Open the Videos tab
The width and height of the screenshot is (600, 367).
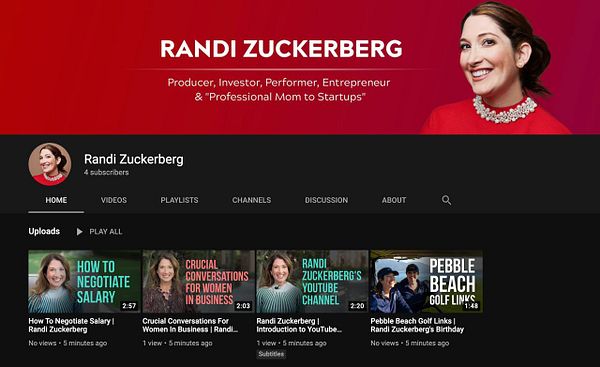point(114,200)
